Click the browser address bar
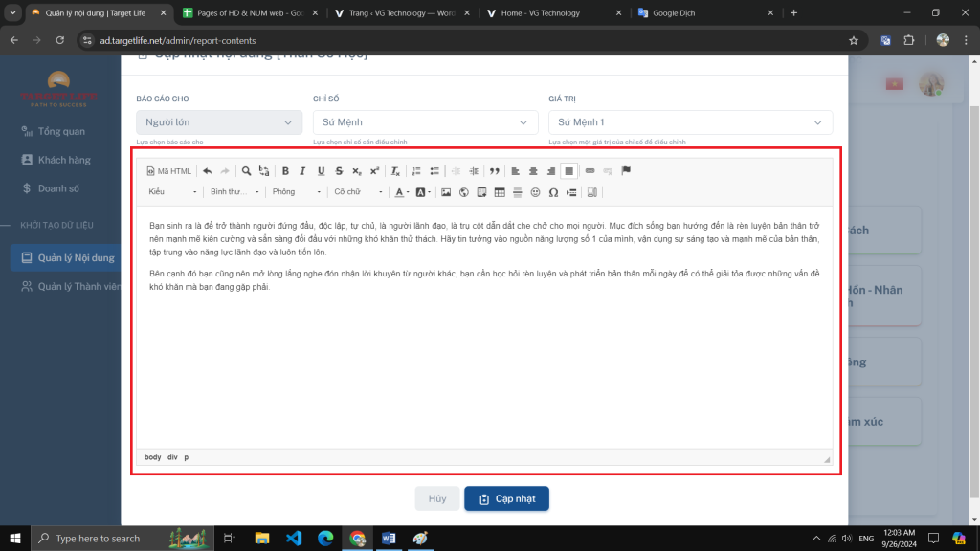 coord(462,40)
